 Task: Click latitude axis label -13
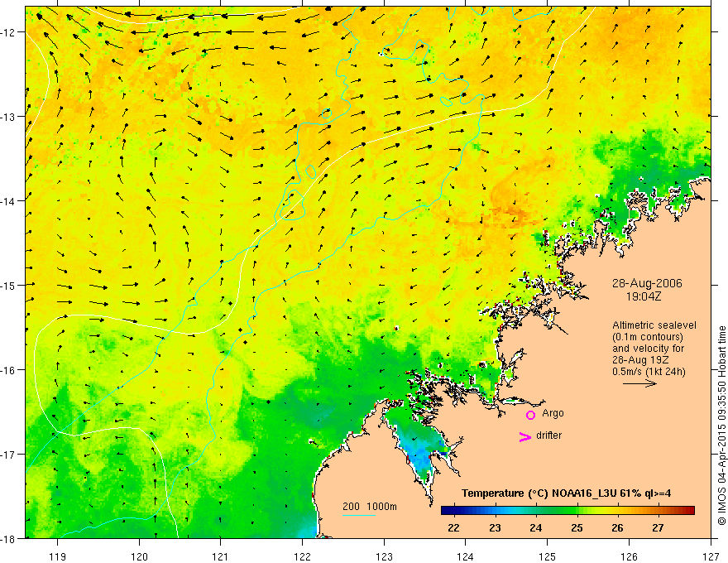coord(9,117)
